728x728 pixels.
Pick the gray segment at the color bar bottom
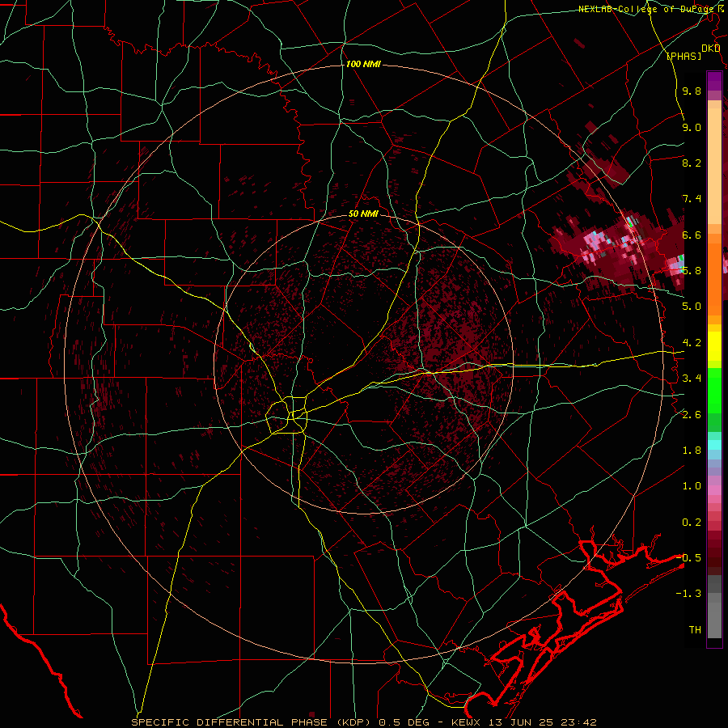point(714,616)
